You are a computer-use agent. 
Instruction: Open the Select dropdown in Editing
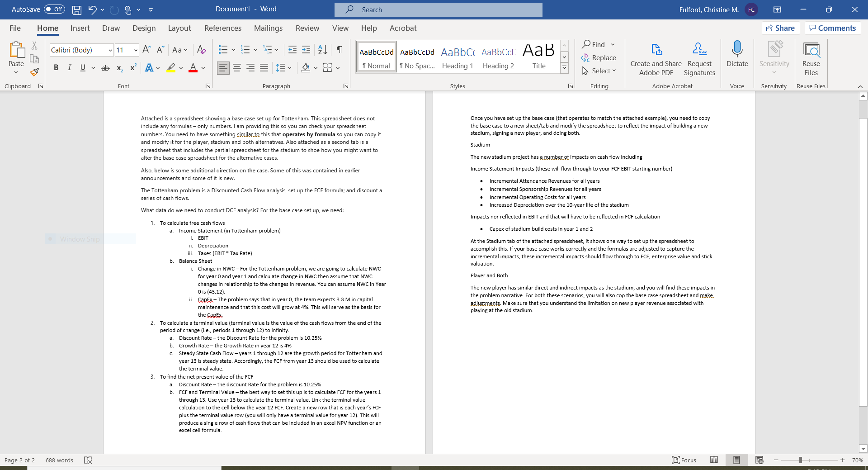[x=599, y=71]
